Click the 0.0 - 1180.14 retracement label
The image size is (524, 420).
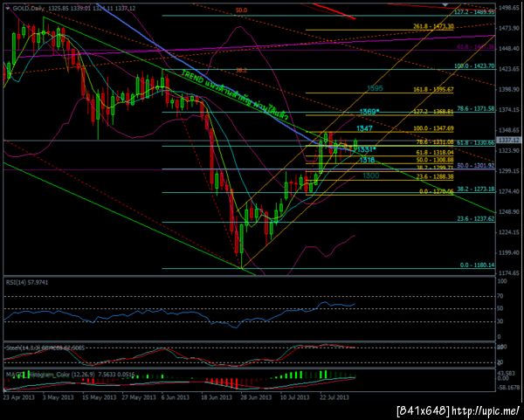click(x=477, y=265)
